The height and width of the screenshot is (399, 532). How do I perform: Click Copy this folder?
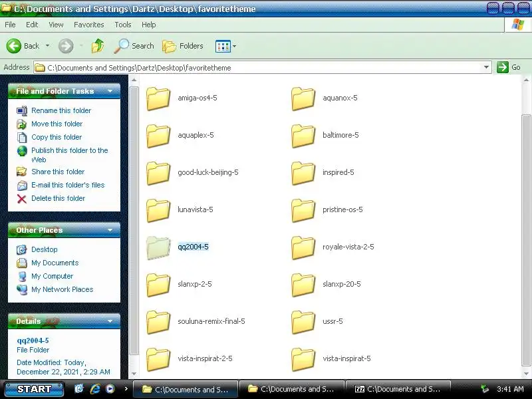click(57, 137)
